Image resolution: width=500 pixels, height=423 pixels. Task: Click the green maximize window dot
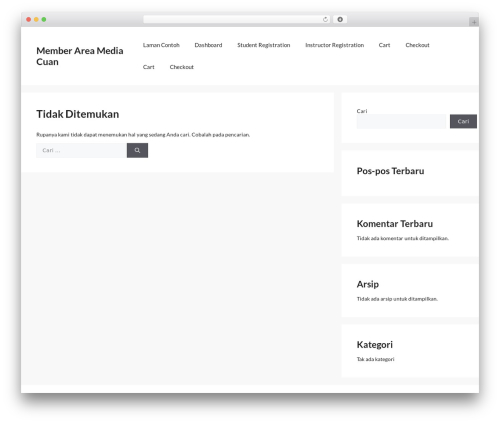44,19
